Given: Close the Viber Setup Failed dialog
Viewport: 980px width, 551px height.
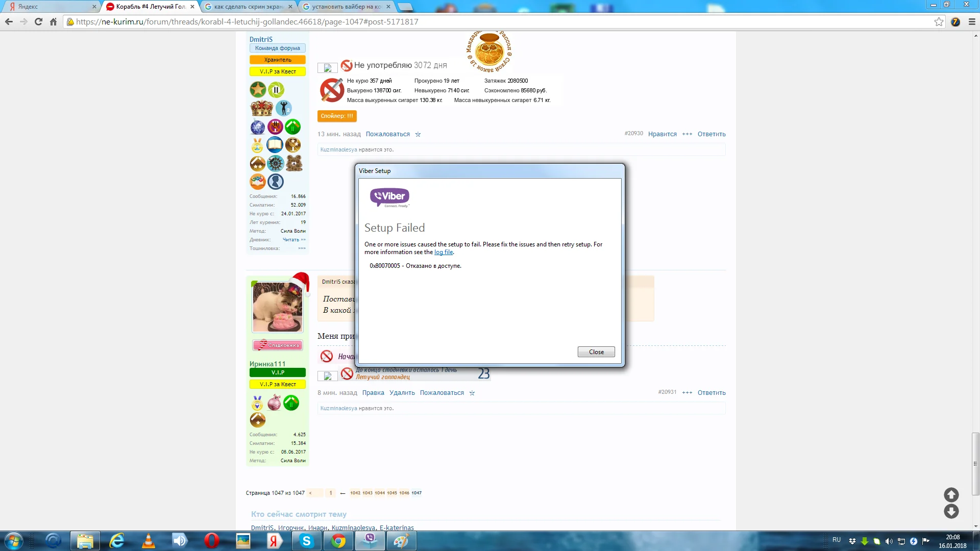Looking at the screenshot, I should tap(596, 352).
